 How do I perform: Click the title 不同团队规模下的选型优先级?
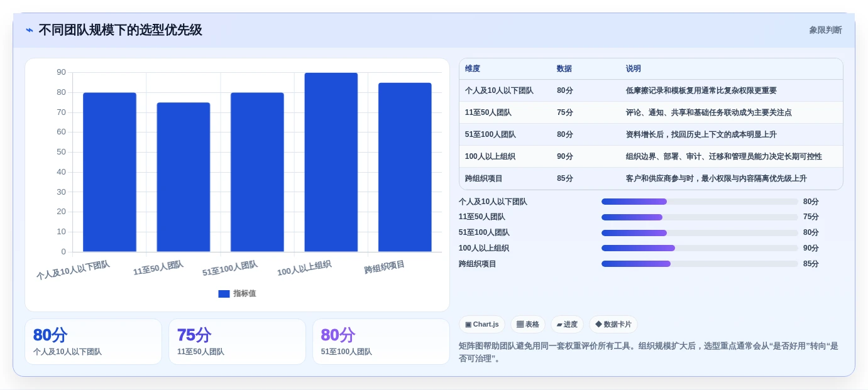pyautogui.click(x=121, y=30)
